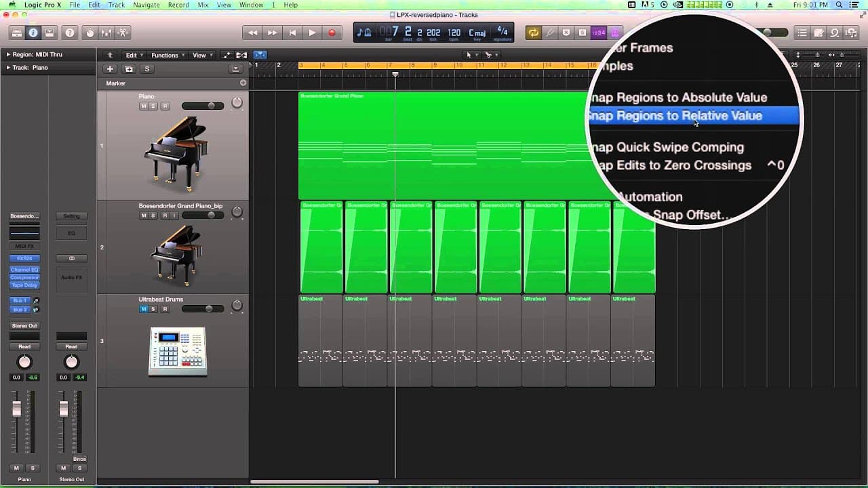Open the View dropdown in Tracks area
Screen dimensions: 868x488
point(202,55)
